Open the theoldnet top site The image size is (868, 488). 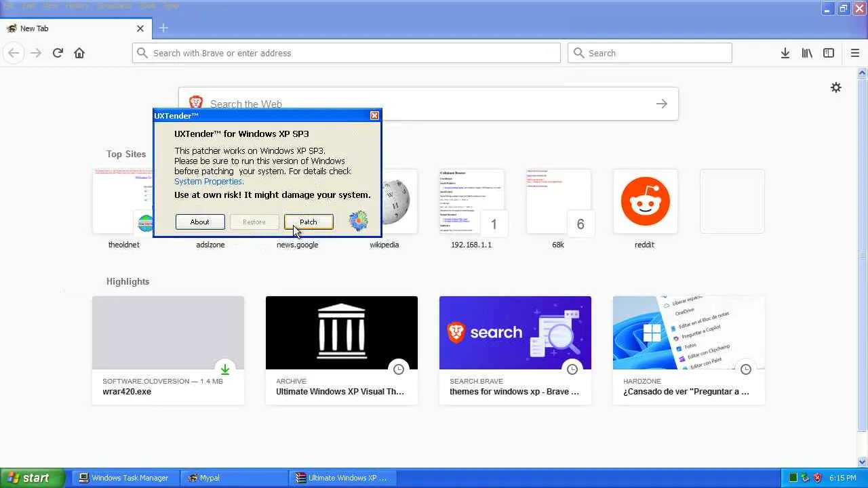[x=124, y=209]
